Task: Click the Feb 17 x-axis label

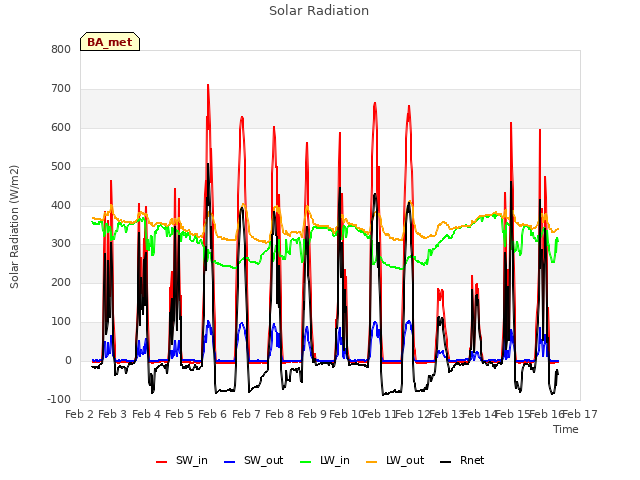Action: [x=580, y=414]
